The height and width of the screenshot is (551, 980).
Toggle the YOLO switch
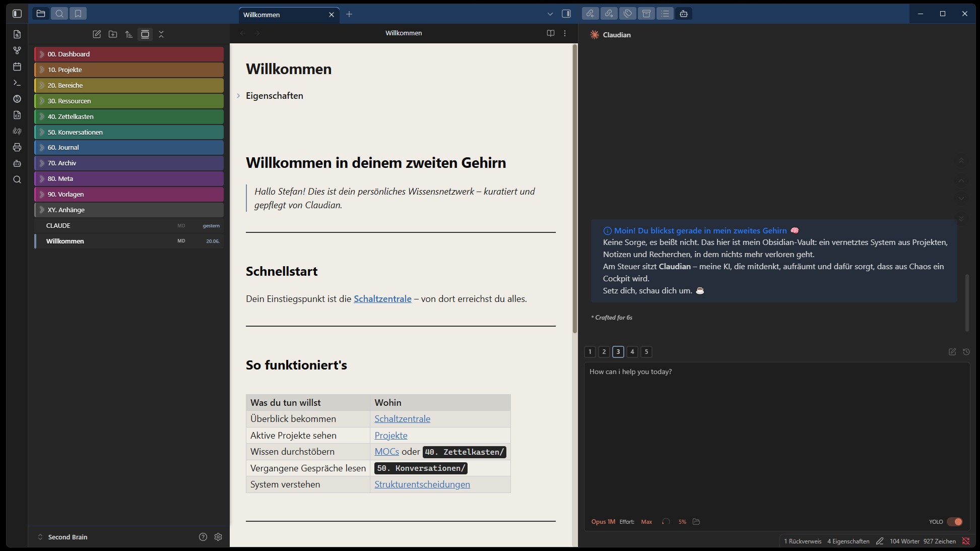pyautogui.click(x=954, y=522)
